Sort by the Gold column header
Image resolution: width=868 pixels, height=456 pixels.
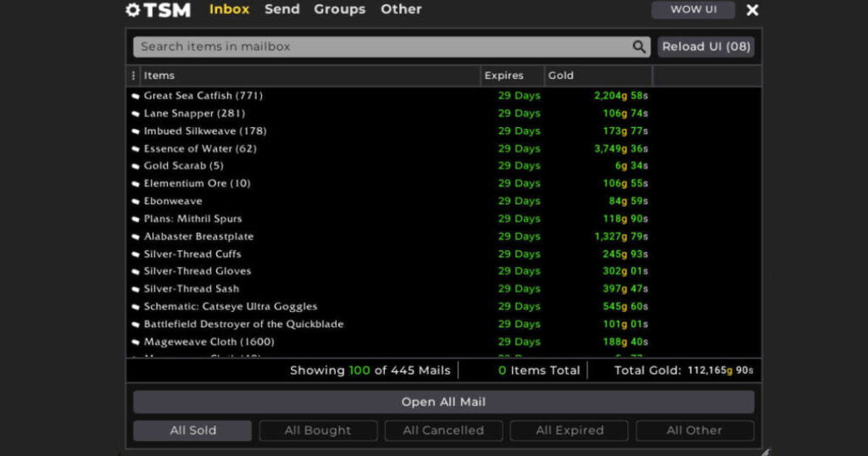pyautogui.click(x=561, y=75)
